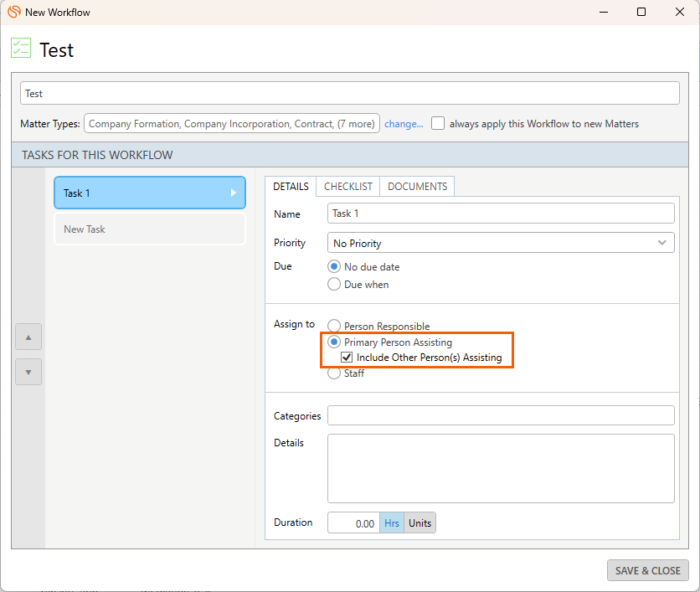Choose Person Responsible for assignment
The height and width of the screenshot is (592, 700).
[x=334, y=327]
